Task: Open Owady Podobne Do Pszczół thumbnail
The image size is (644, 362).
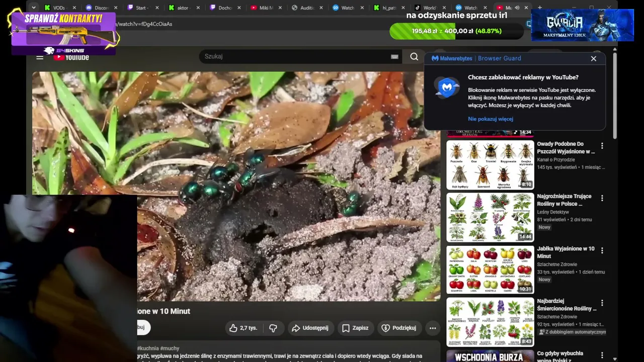Action: pyautogui.click(x=490, y=165)
